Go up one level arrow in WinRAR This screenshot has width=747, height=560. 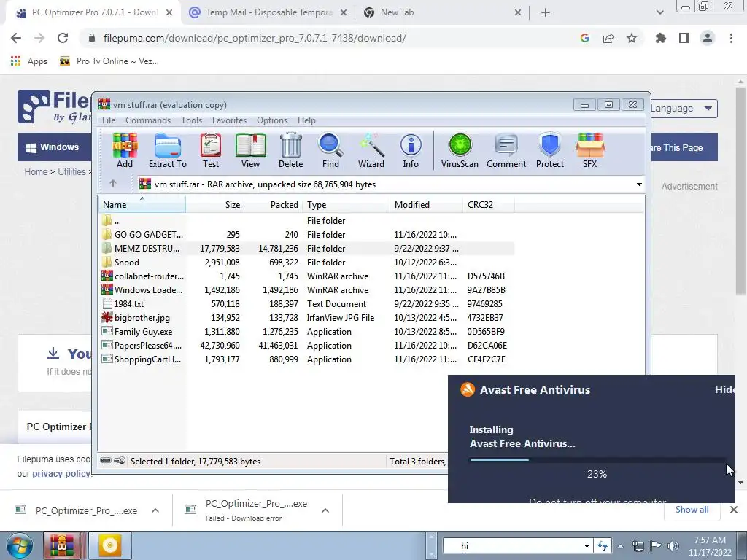(113, 183)
